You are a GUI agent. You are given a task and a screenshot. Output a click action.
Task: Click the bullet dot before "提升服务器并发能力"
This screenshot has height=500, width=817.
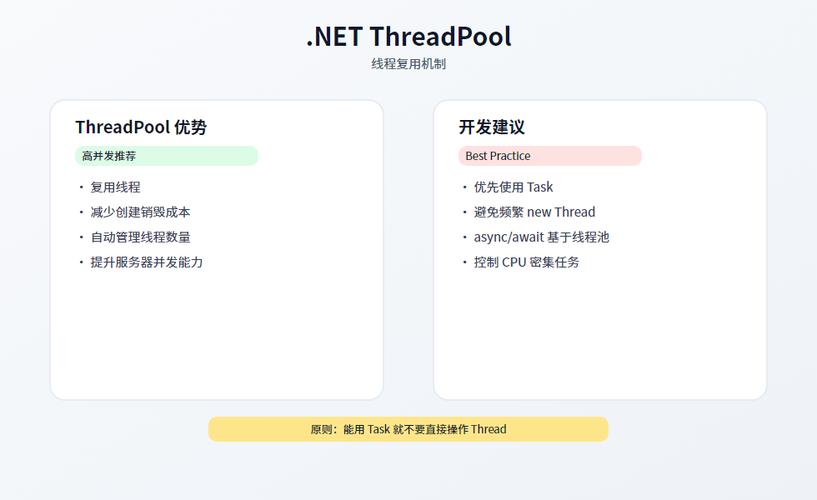pyautogui.click(x=80, y=262)
